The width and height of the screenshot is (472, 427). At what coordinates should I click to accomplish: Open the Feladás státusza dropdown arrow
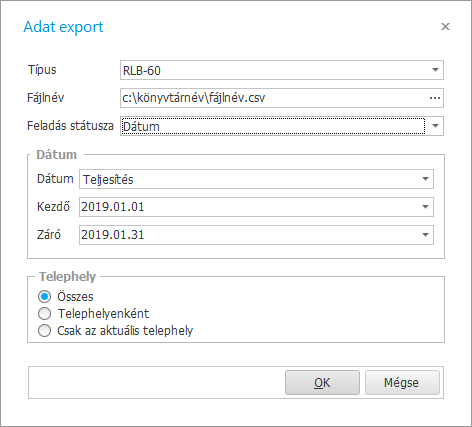[435, 126]
